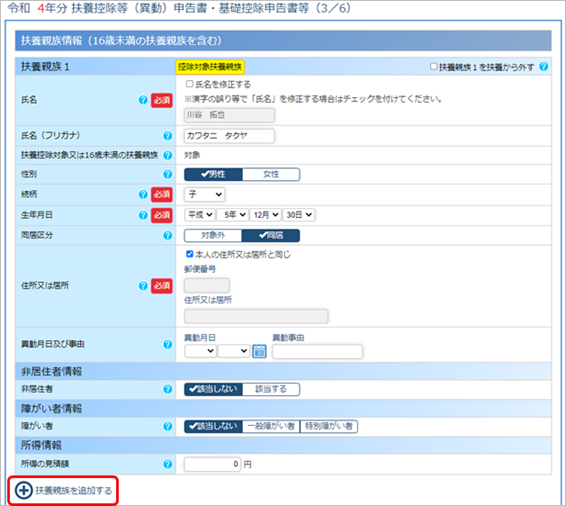The image size is (566, 506).
Task: Open help icon beside 所得の見積額
Action: (167, 464)
